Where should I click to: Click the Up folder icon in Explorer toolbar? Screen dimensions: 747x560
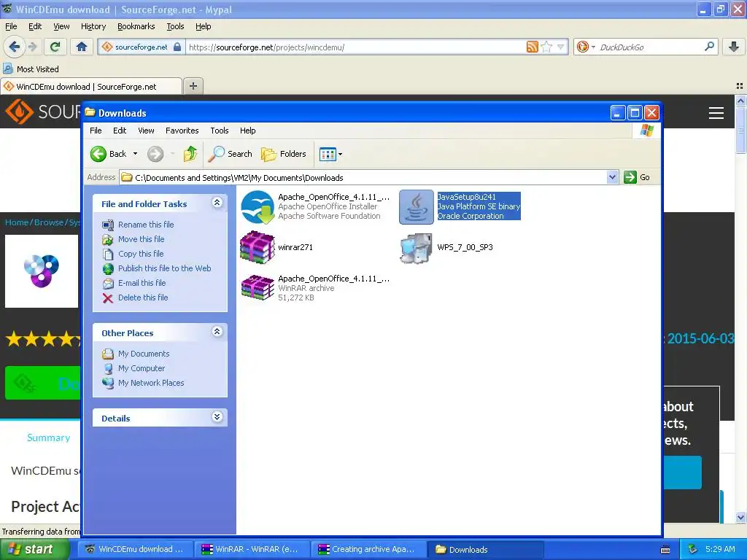pos(190,154)
